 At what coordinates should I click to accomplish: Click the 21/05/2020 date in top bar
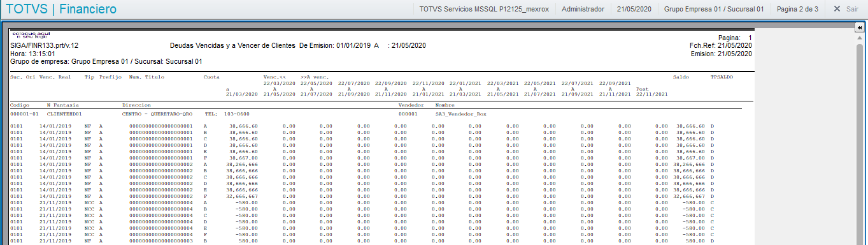click(634, 10)
